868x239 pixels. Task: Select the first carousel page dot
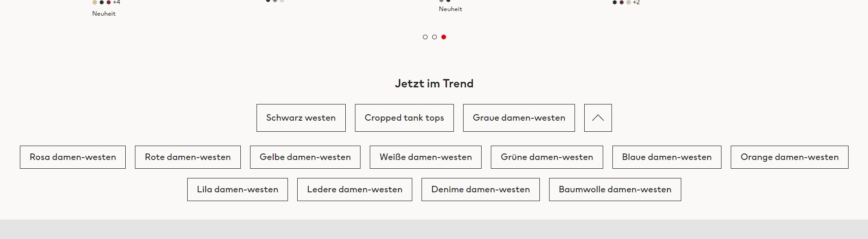[x=425, y=37]
